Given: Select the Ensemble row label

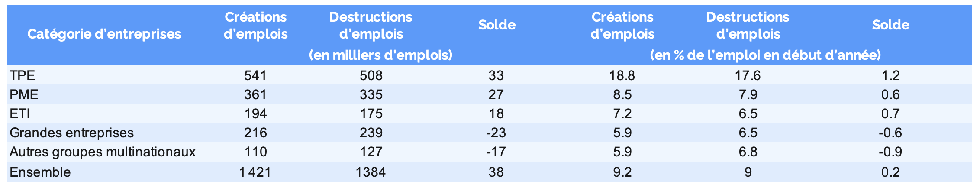Looking at the screenshot, I should 40,172.
